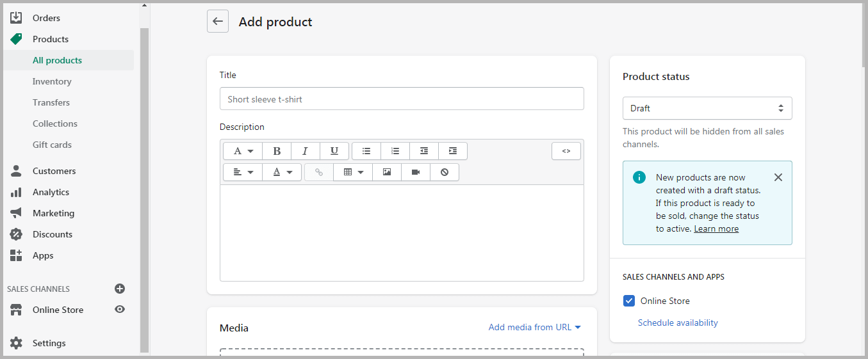Insert a bulleted list
The height and width of the screenshot is (359, 868).
coord(366,151)
